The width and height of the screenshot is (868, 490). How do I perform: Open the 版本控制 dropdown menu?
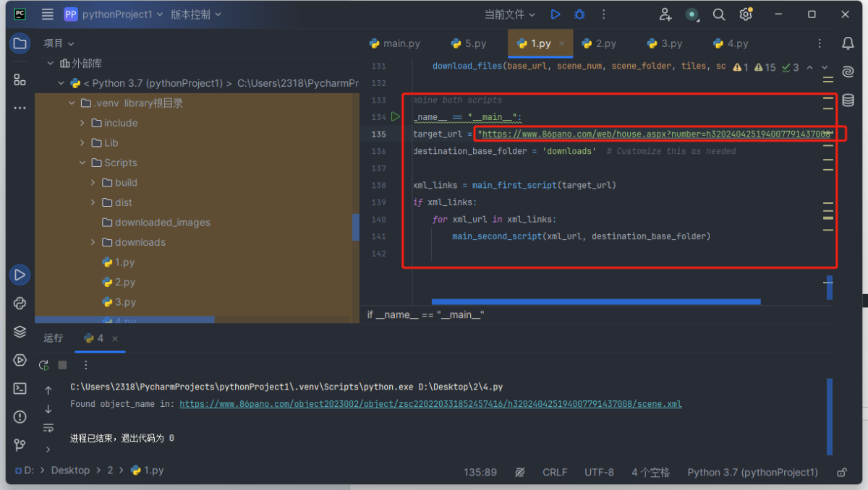pyautogui.click(x=196, y=14)
